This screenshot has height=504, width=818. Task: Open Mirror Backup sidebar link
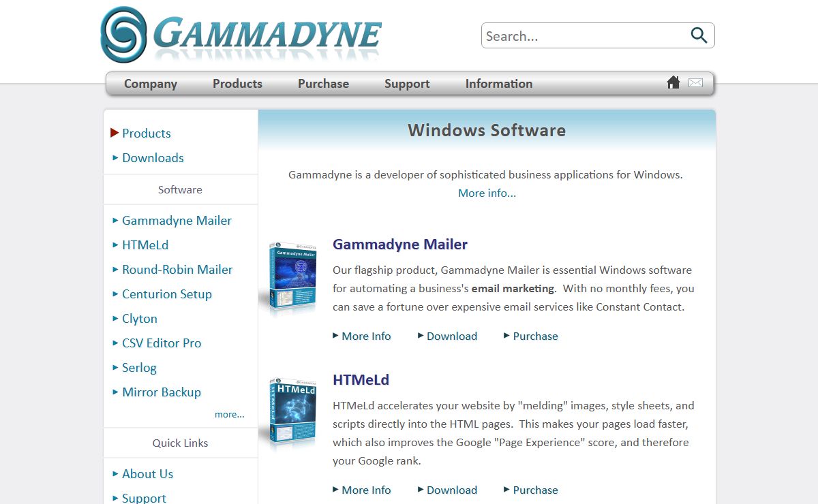point(162,392)
